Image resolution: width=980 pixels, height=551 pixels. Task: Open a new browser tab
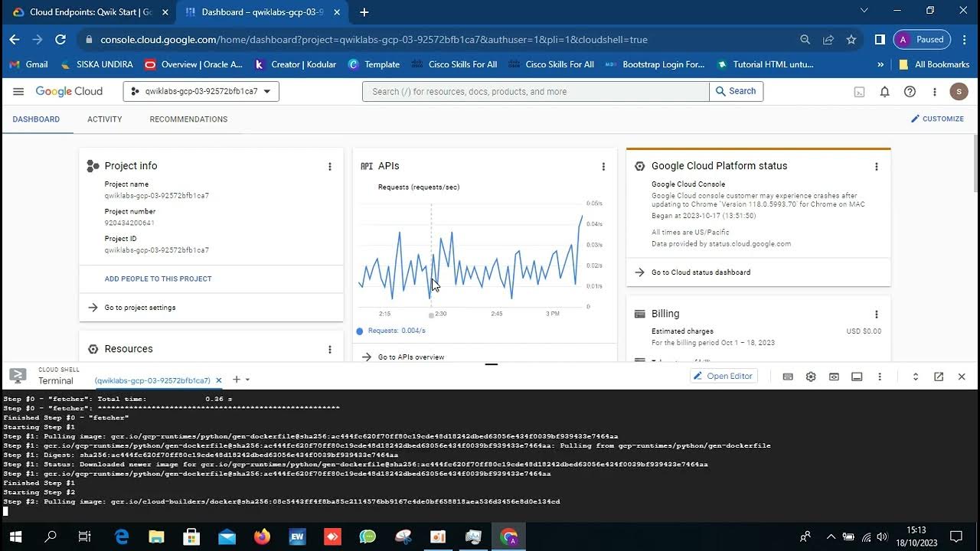click(x=364, y=12)
